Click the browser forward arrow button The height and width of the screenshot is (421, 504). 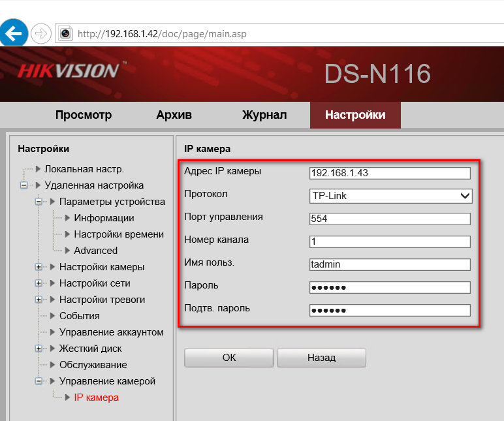41,33
